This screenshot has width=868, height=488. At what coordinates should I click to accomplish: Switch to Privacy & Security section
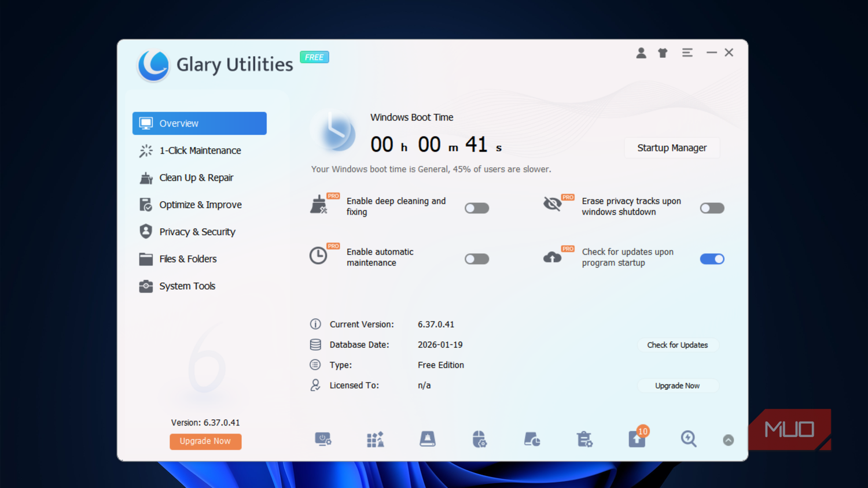click(200, 232)
